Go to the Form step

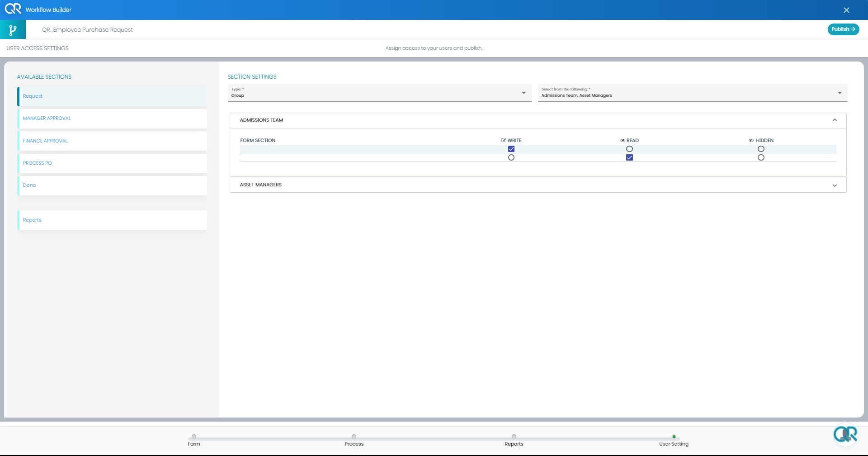click(x=194, y=440)
